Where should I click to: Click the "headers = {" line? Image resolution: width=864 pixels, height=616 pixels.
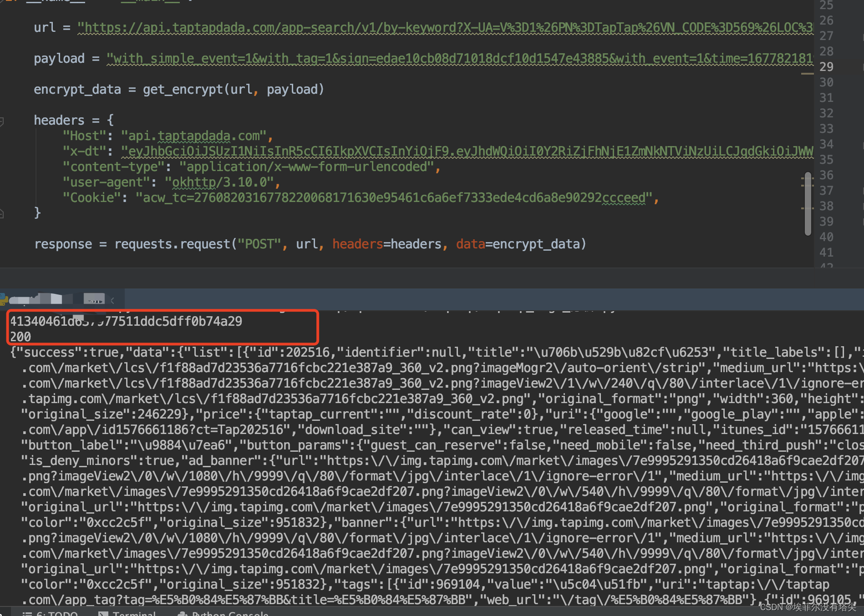point(74,120)
